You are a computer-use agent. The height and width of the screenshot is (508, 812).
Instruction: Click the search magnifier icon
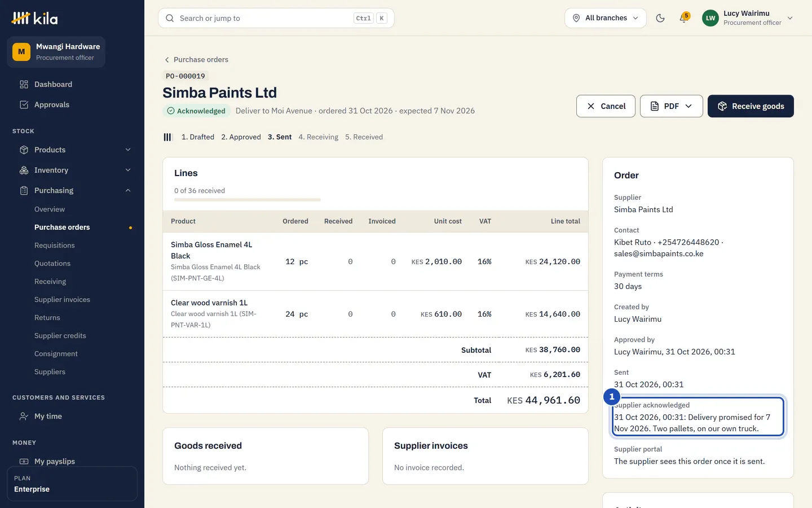(170, 18)
